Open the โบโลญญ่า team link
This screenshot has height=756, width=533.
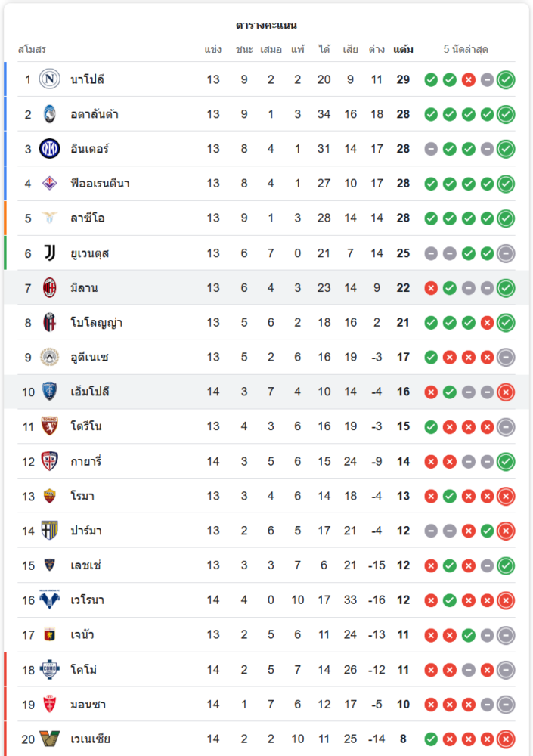coord(97,323)
